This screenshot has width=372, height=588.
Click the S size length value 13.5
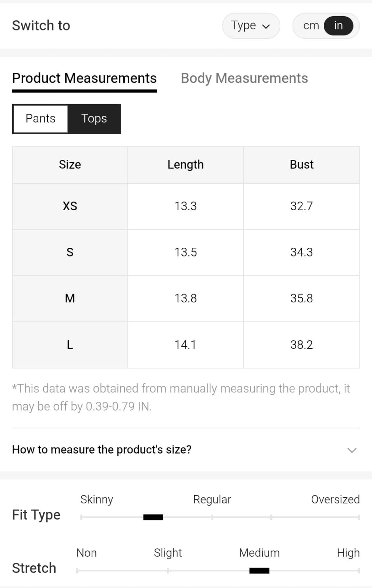click(185, 252)
